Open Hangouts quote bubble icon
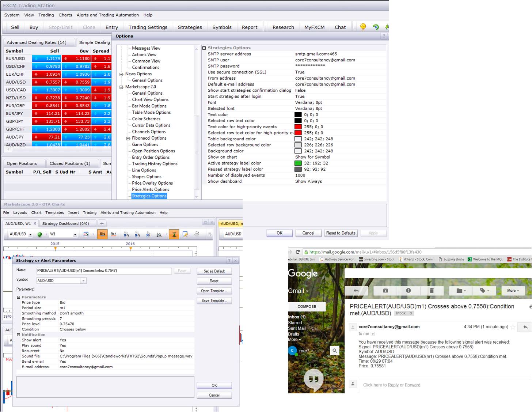Viewport: 532px width, 412px height. pos(313,379)
